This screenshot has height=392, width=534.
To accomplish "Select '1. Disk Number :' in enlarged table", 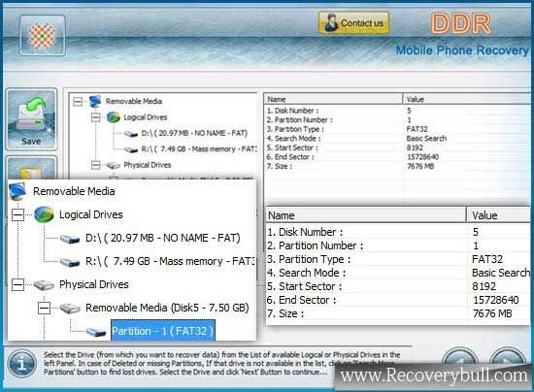I will (305, 232).
